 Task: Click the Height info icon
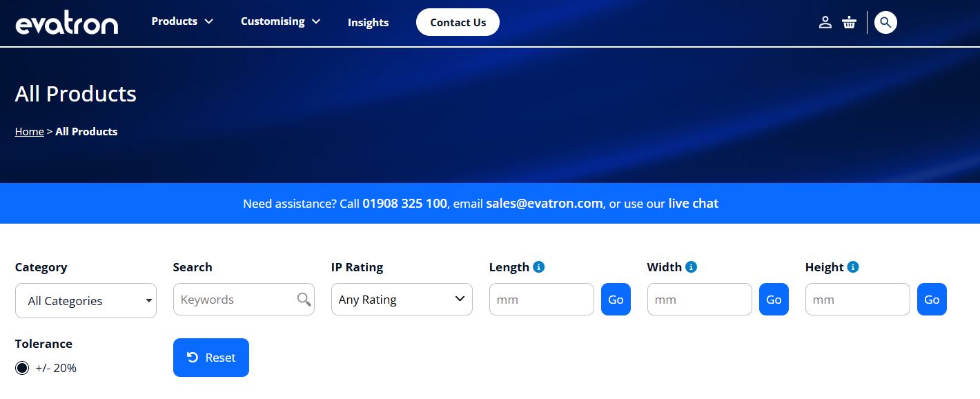click(853, 267)
